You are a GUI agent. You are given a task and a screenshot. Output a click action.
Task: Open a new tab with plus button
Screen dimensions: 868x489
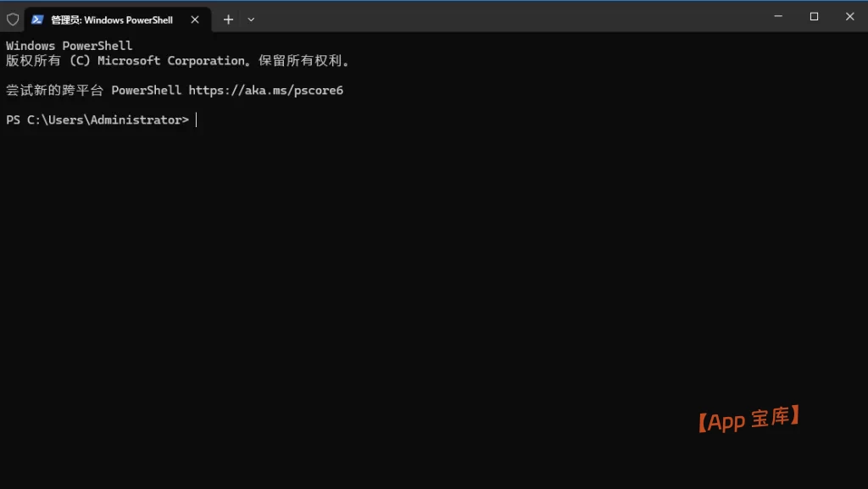(x=228, y=19)
